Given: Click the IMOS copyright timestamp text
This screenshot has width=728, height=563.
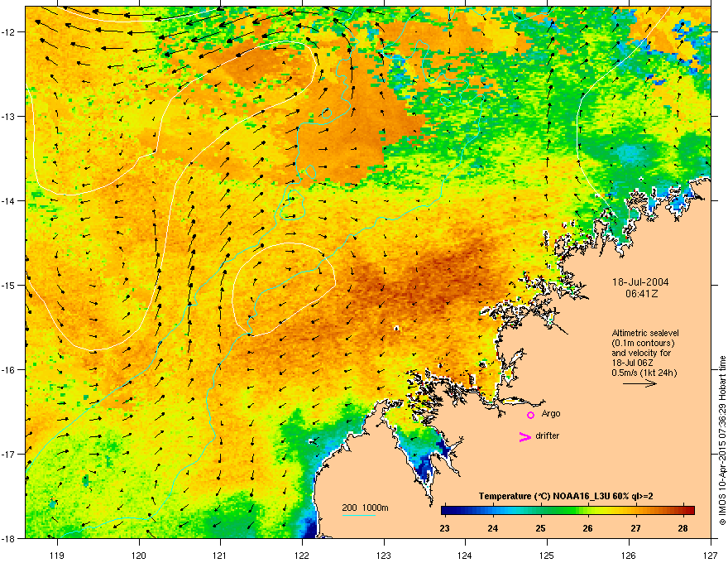Looking at the screenshot, I should 722,440.
